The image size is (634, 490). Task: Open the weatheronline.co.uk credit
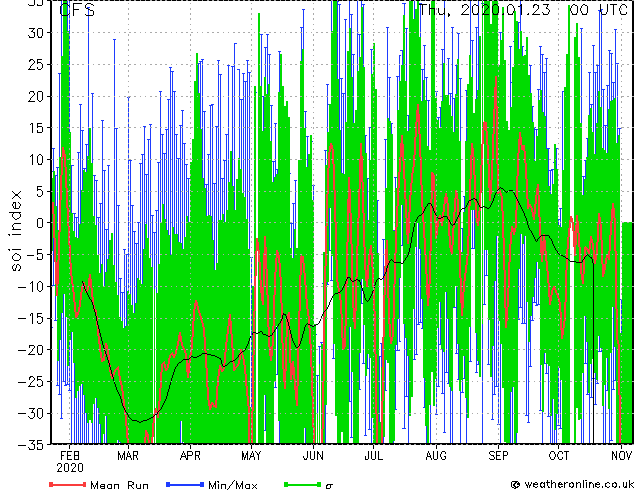click(x=572, y=484)
